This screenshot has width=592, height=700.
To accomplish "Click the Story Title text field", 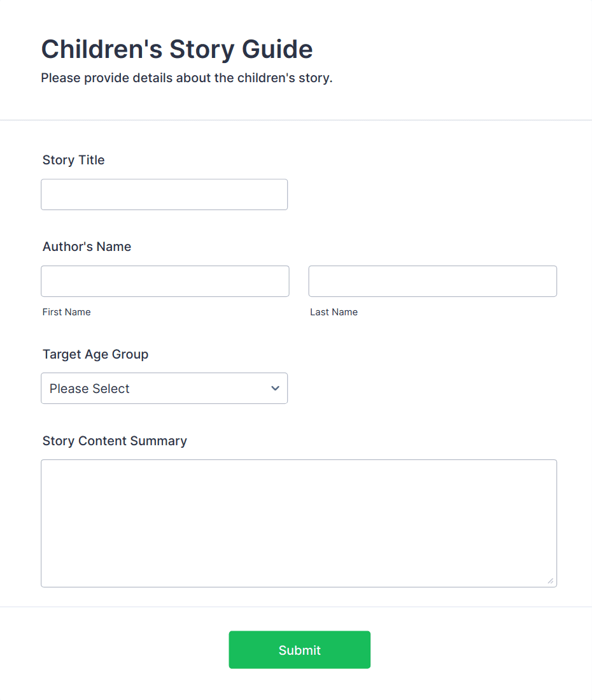I will click(x=164, y=194).
